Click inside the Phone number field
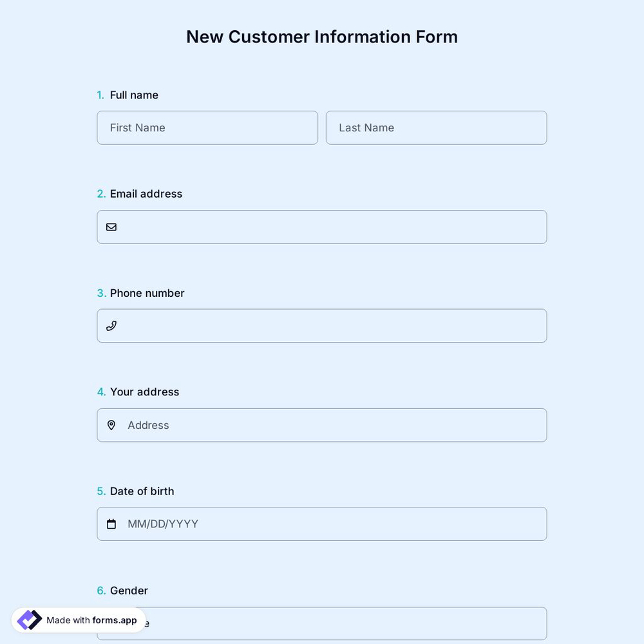Image resolution: width=644 pixels, height=644 pixels. (x=322, y=325)
